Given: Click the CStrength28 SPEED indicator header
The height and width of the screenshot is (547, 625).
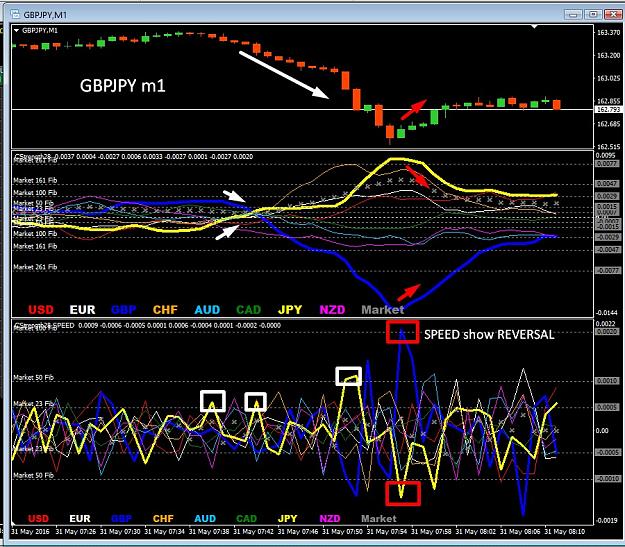Looking at the screenshot, I should click(x=147, y=325).
